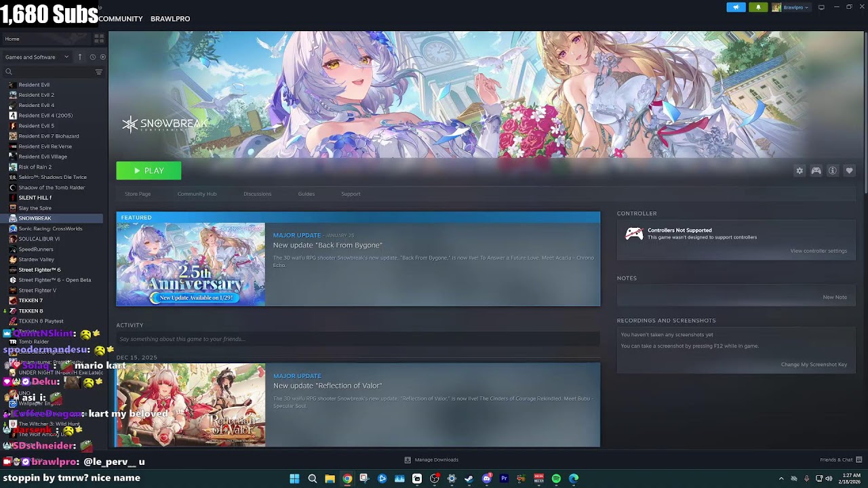Switch to Google Chrome on the taskbar

coord(347,479)
